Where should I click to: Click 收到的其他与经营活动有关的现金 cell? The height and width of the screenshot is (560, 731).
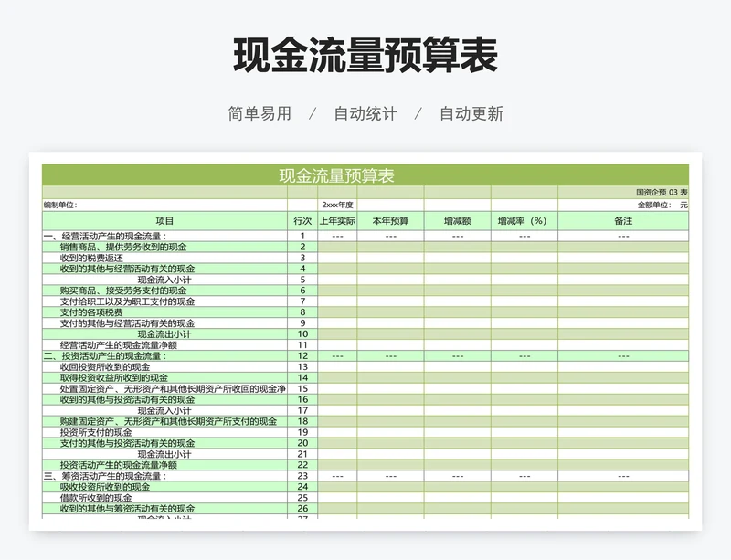[164, 269]
